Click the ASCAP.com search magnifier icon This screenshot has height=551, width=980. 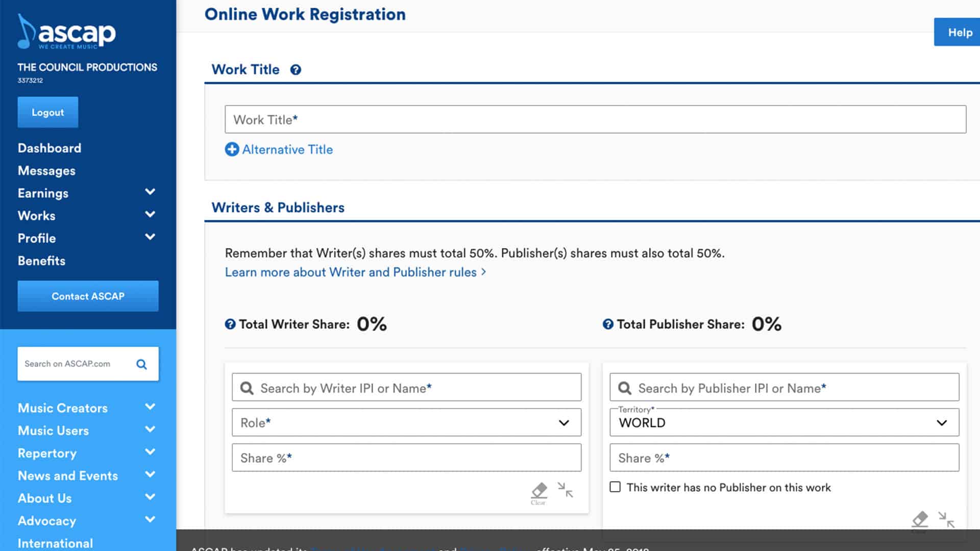(141, 364)
